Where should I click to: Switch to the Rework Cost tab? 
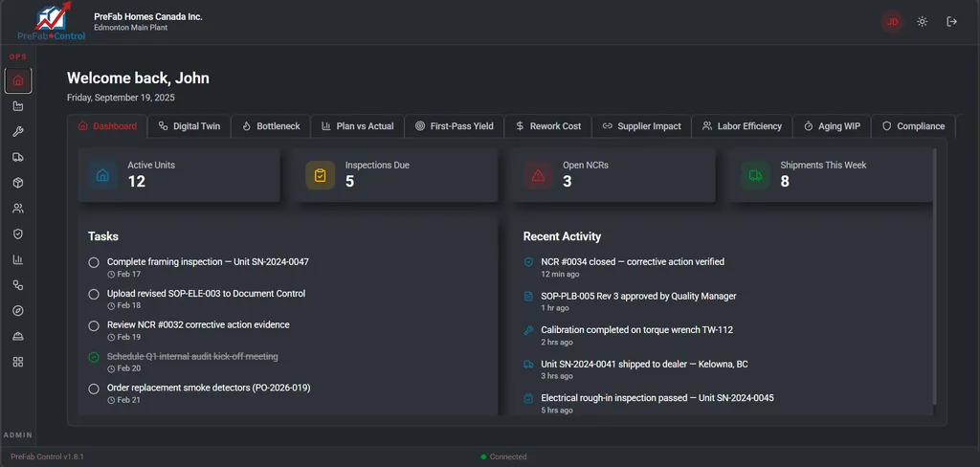point(548,126)
